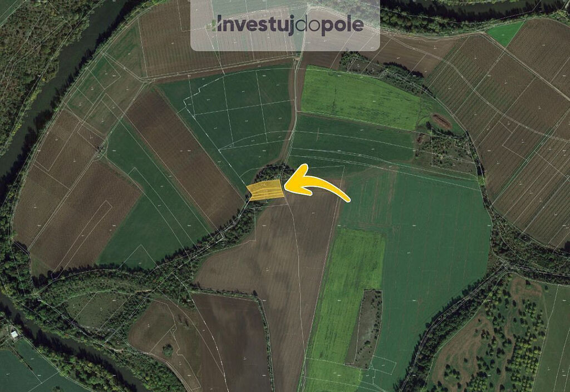Image resolution: width=570 pixels, height=392 pixels.
Task: Click the lone tree in the brown field
Action: pyautogui.click(x=167, y=350)
